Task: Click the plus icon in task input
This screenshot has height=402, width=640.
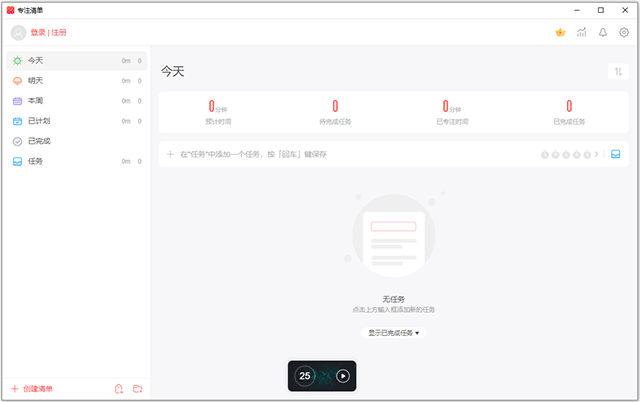Action: (171, 154)
